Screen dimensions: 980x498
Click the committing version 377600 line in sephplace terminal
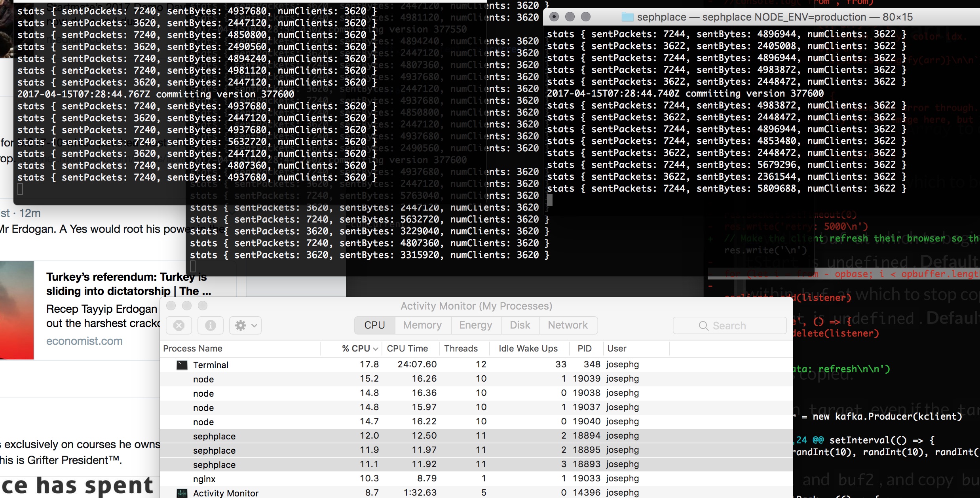click(x=685, y=93)
